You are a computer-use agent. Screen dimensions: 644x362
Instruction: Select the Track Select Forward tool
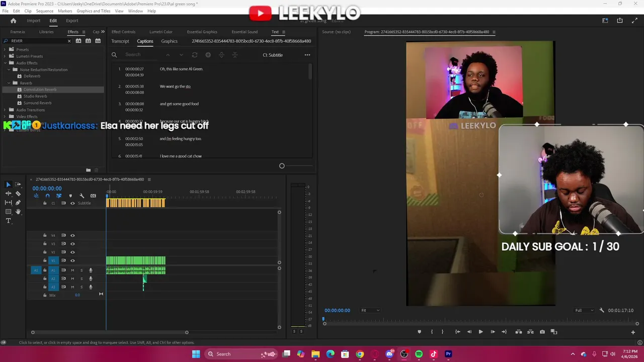tap(18, 185)
